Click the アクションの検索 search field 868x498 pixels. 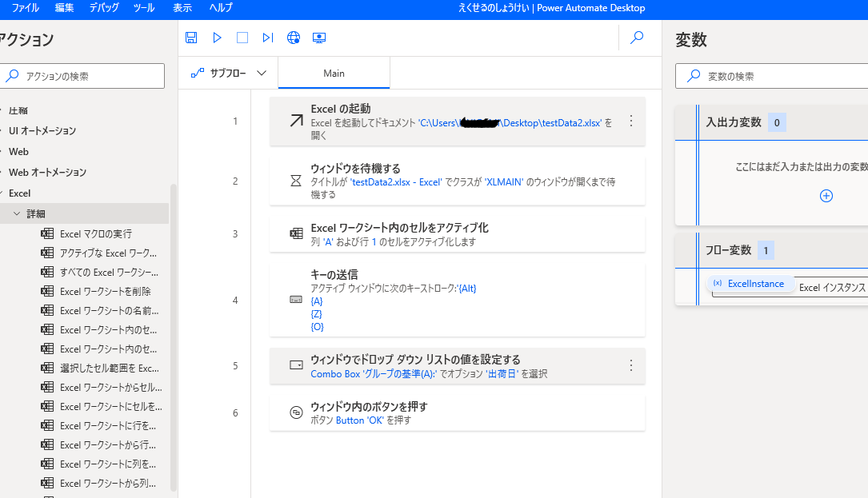pos(84,76)
